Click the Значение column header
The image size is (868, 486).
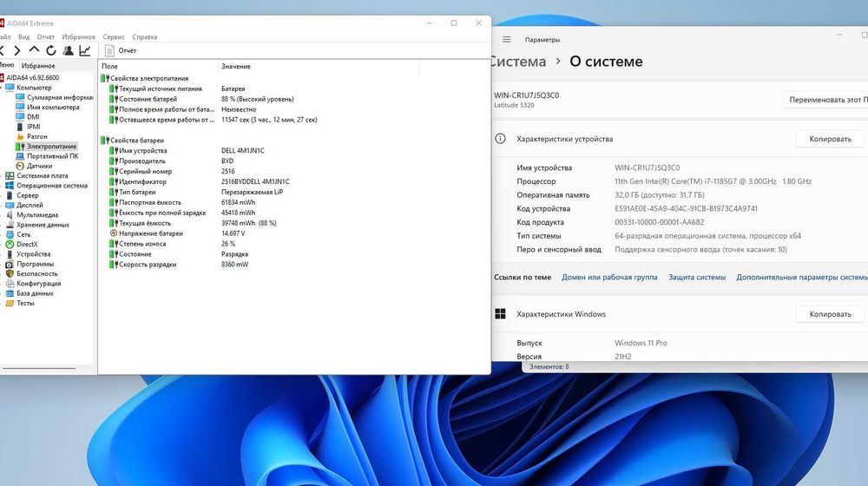point(319,67)
